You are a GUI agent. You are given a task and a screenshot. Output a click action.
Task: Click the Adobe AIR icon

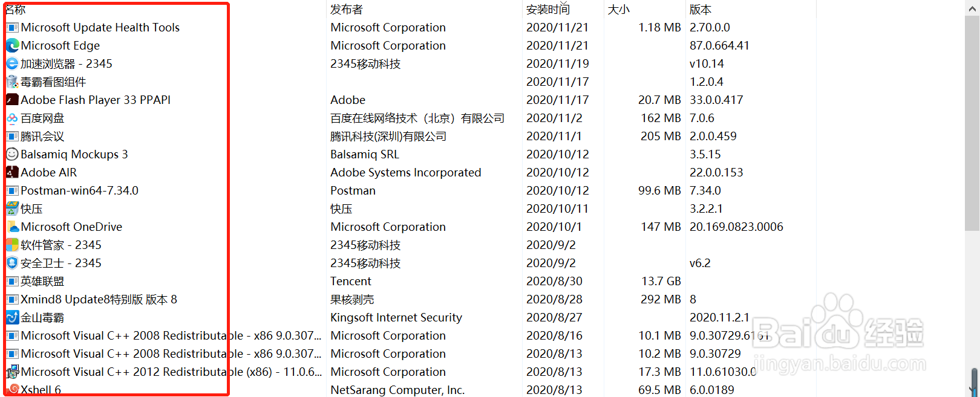tap(11, 172)
